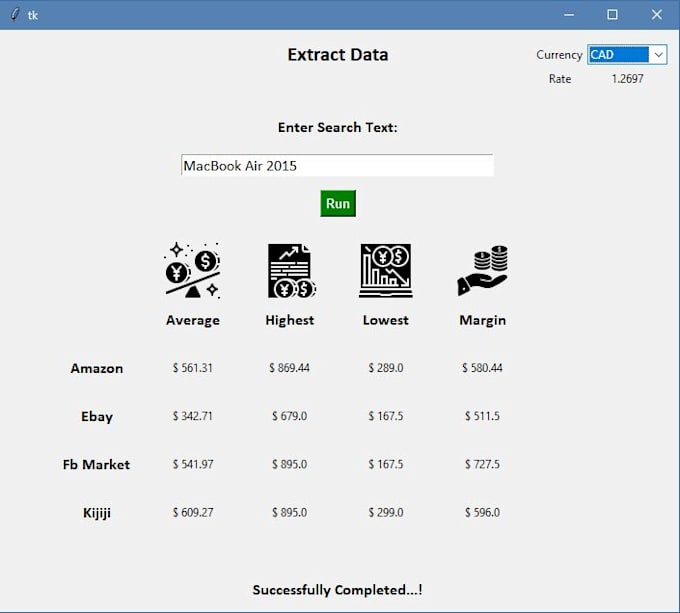Click Fb Market average value $ 541.97
The width and height of the screenshot is (680, 613).
[193, 464]
